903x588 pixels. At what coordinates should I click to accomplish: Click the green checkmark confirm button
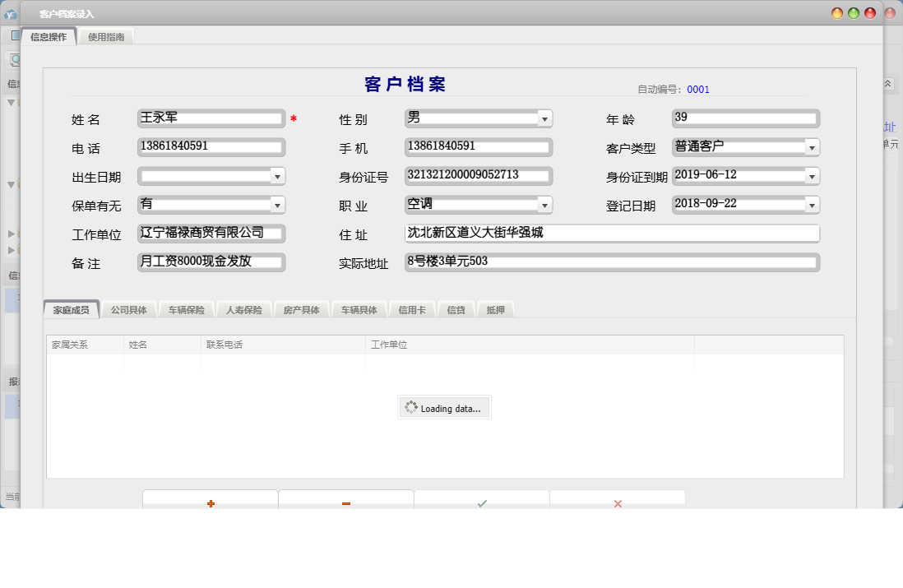482,502
